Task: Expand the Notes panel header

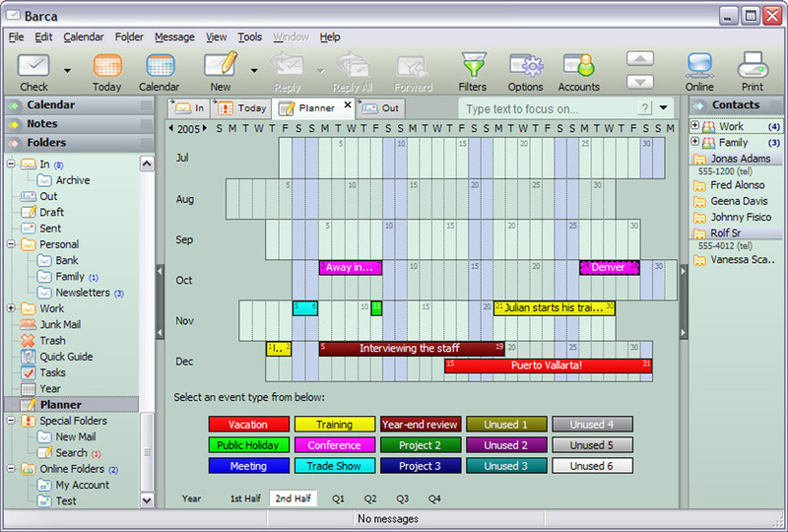Action: pos(80,124)
